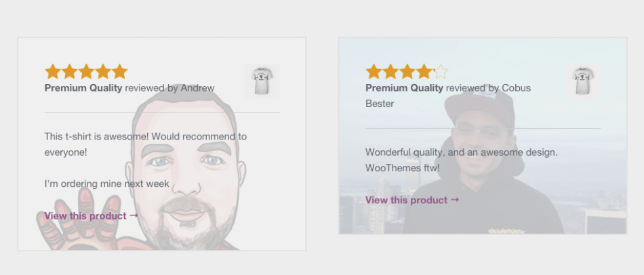This screenshot has height=275, width=644.
Task: Follow the View this product link under Andrew's review
Action: (x=85, y=216)
